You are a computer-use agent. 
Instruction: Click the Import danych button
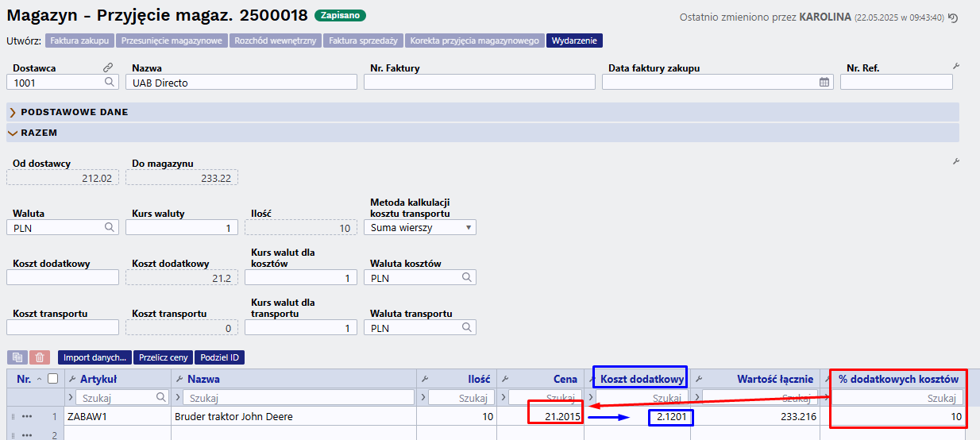[x=95, y=357]
